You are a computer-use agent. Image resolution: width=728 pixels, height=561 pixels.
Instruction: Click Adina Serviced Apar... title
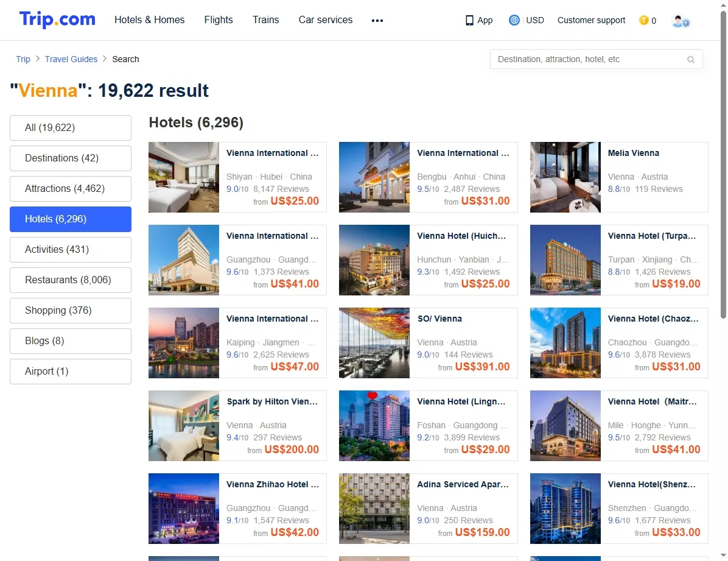pos(463,484)
